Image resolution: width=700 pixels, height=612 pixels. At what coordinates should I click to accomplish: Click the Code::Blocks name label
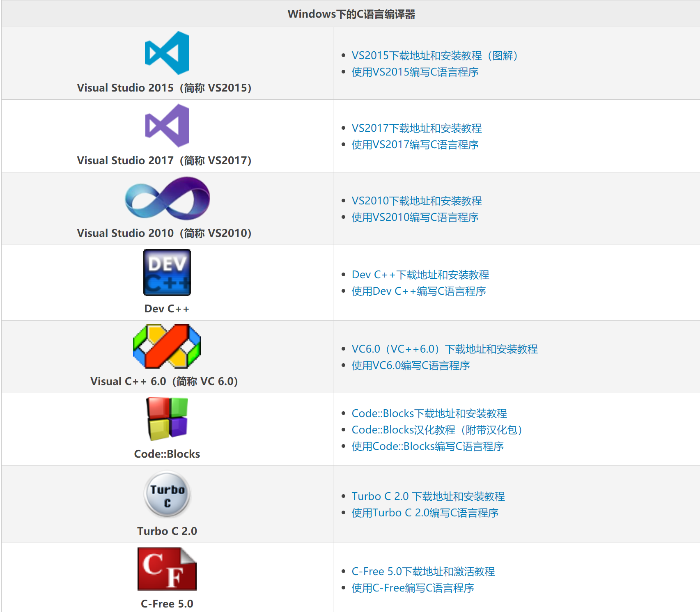(167, 454)
